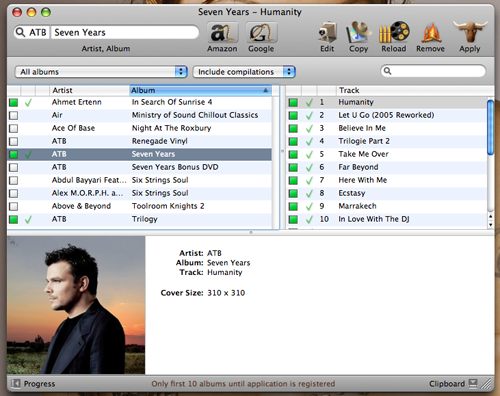Open the Clipboard drawer icon
The width and height of the screenshot is (500, 396).
473,384
